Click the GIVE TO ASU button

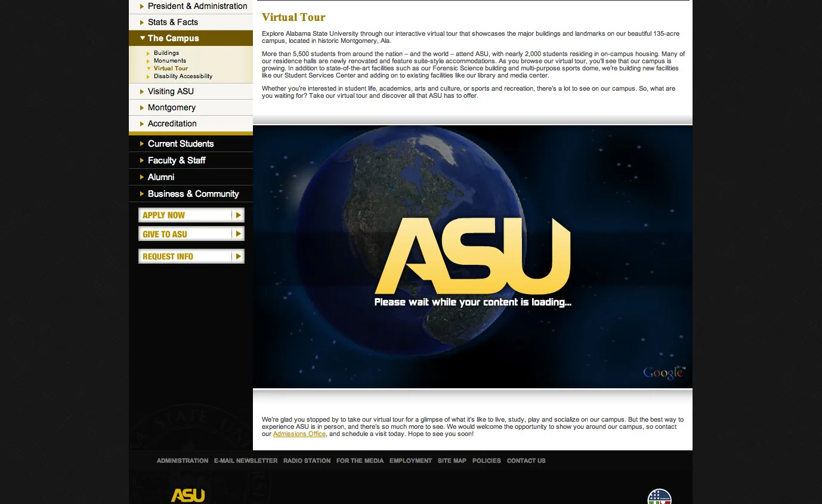point(191,234)
